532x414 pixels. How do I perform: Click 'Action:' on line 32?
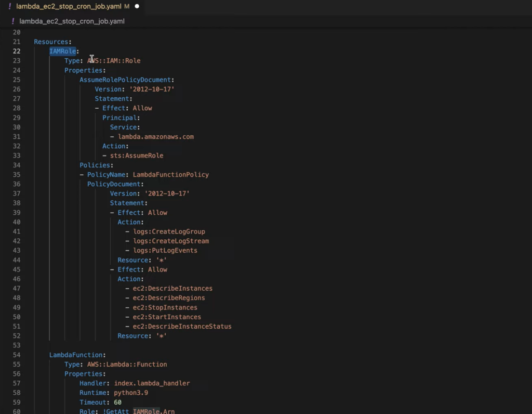point(115,146)
